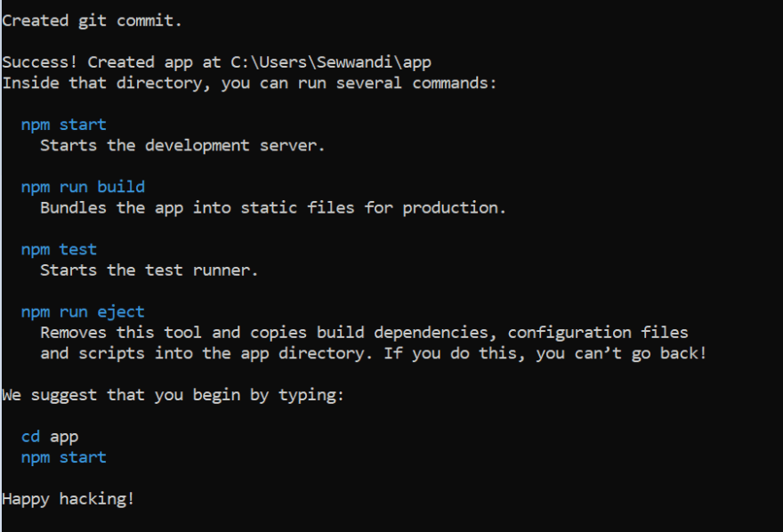783x532 pixels.
Task: Click the blue 'npm run eject' command
Action: click(83, 312)
